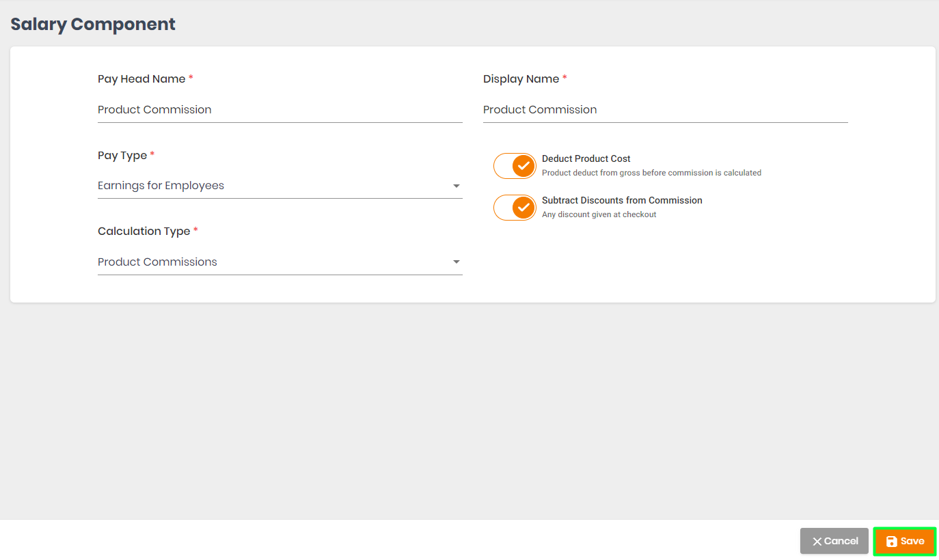Click the Display Name input field
This screenshot has height=560, width=939.
[x=666, y=110]
